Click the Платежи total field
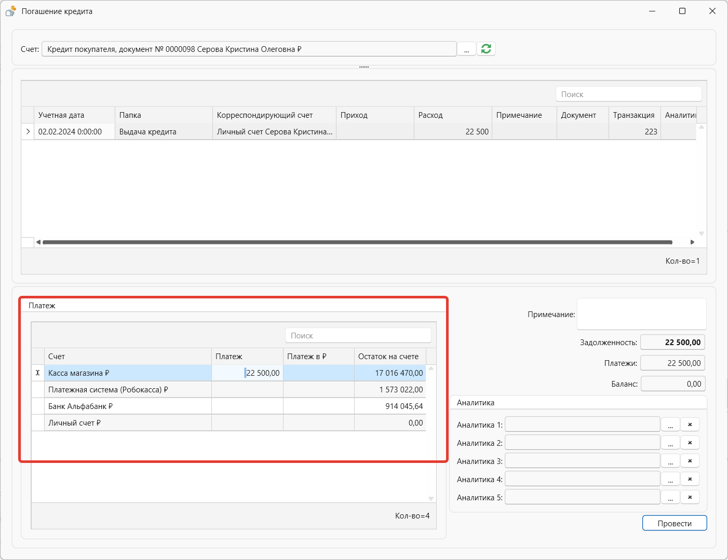This screenshot has width=728, height=560. point(672,363)
